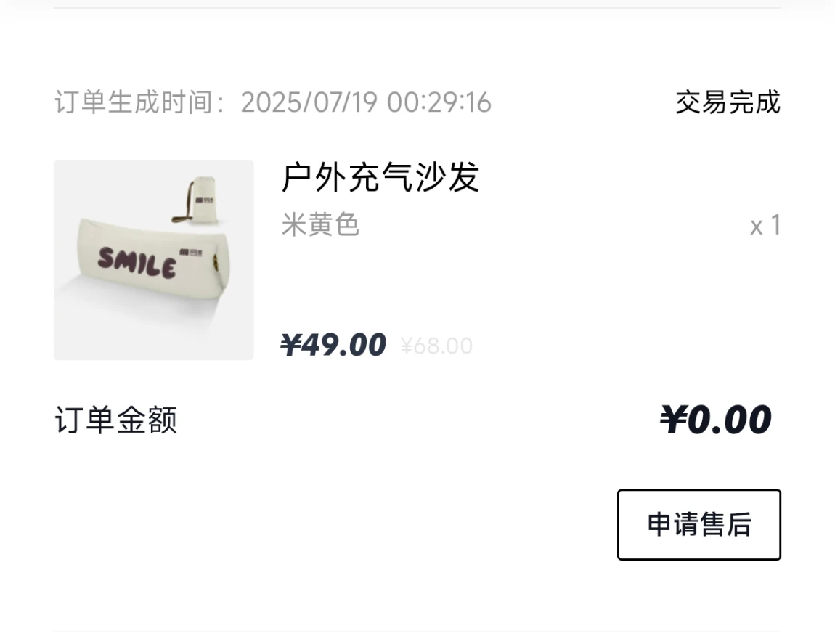Click the 2025/07/19 order date

click(309, 102)
